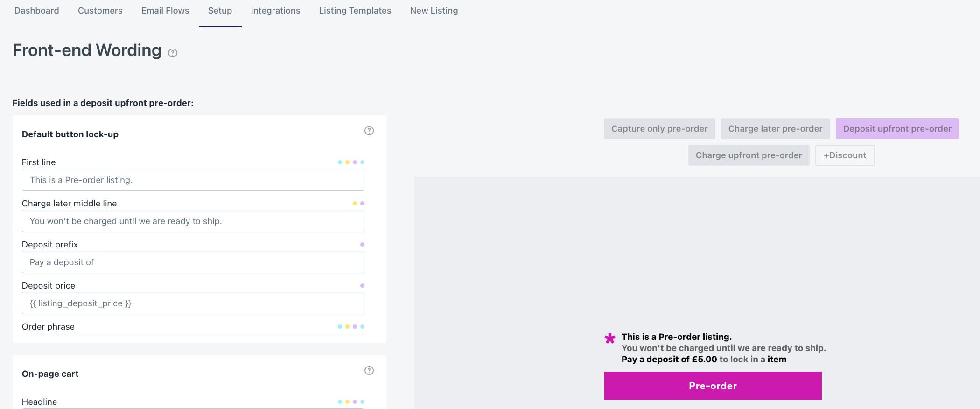
Task: Click the On-page cart heading
Action: click(x=50, y=374)
